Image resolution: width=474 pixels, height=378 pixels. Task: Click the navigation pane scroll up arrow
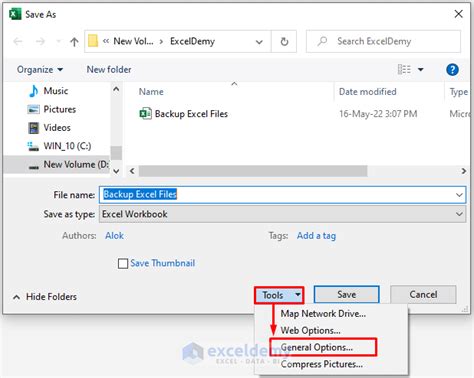coord(116,89)
